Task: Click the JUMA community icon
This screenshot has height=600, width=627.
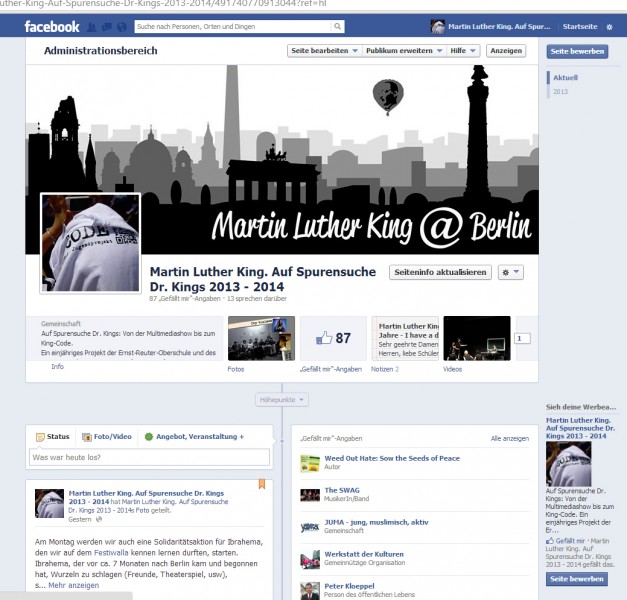Action: click(310, 527)
